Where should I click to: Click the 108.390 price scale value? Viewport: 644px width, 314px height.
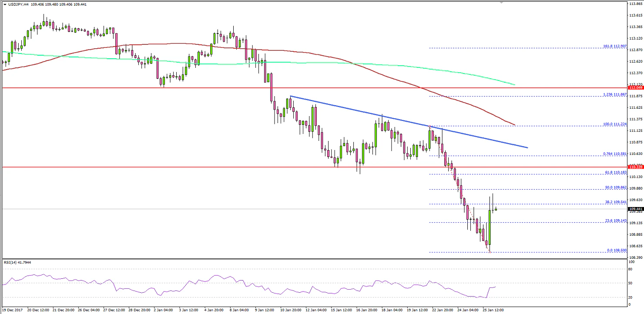pos(635,257)
